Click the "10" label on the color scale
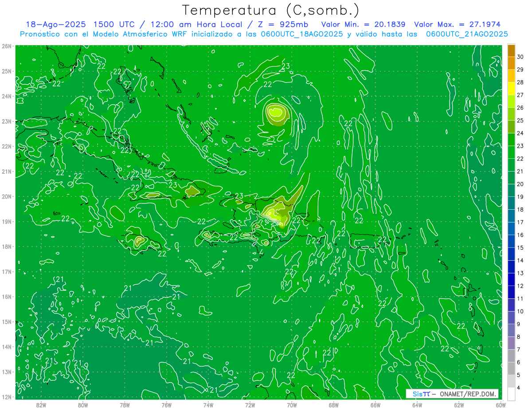 tap(520, 311)
